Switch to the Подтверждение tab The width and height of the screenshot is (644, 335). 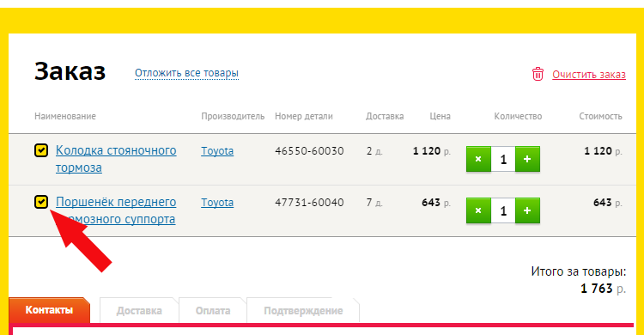pyautogui.click(x=303, y=311)
